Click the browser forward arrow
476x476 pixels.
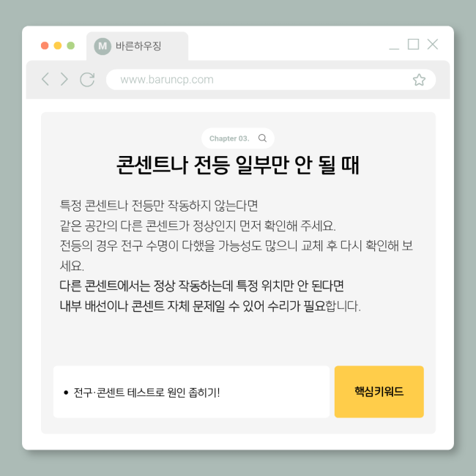64,79
